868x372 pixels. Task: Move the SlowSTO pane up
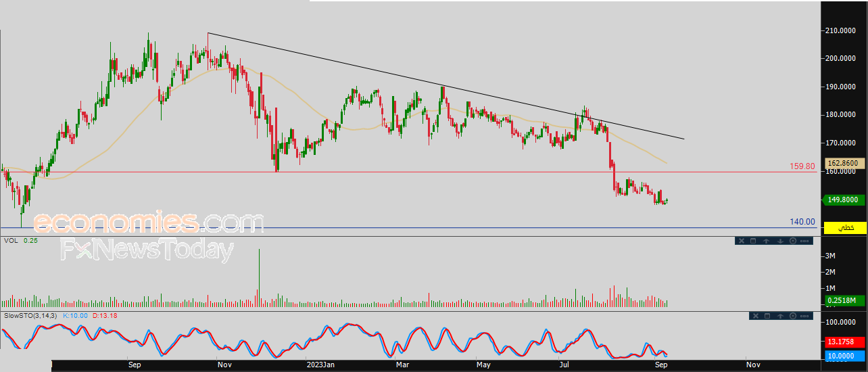(781, 316)
